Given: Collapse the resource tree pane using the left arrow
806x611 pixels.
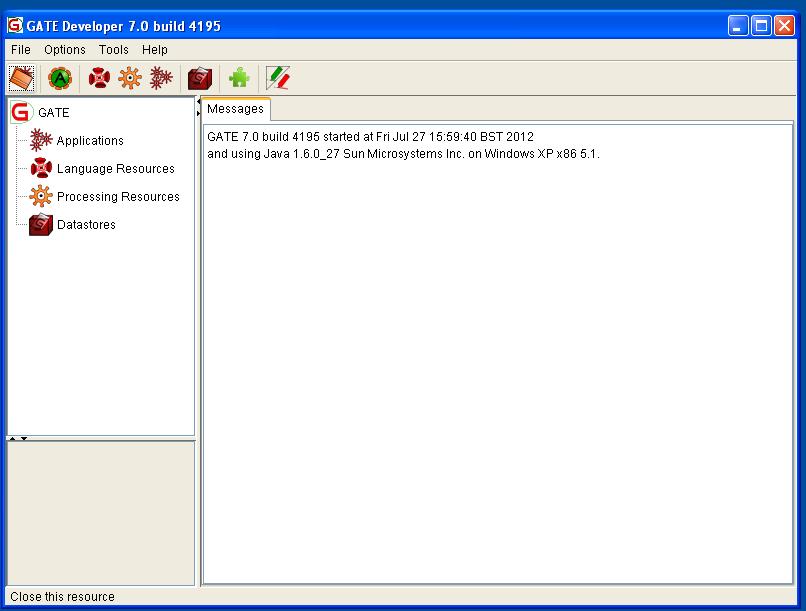Looking at the screenshot, I should (198, 102).
